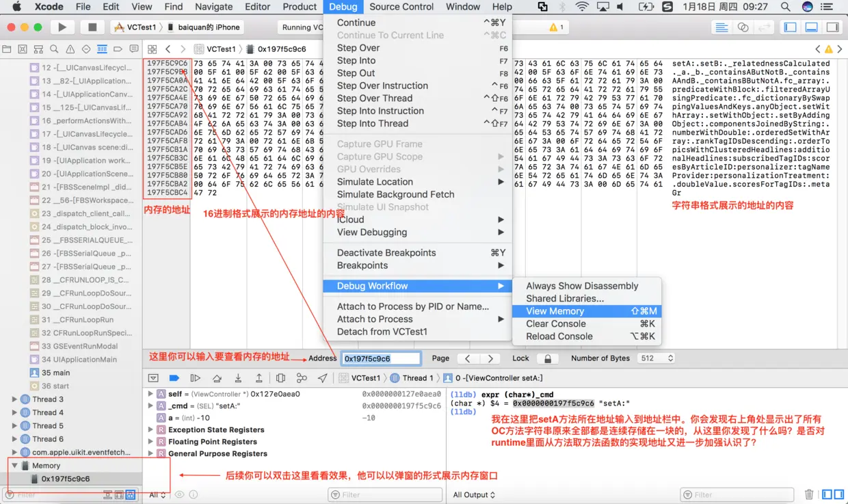Click baiquan的 iPhone device selector
Viewport: 848px width, 504px height.
tap(209, 27)
